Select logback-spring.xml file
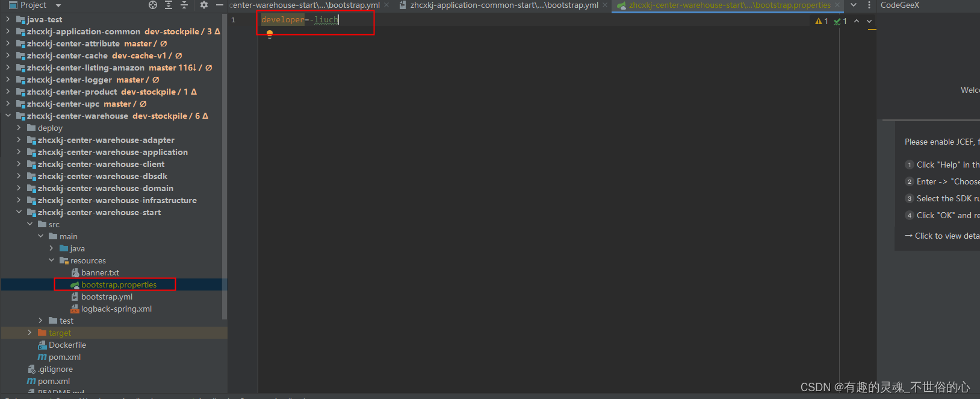 tap(116, 309)
